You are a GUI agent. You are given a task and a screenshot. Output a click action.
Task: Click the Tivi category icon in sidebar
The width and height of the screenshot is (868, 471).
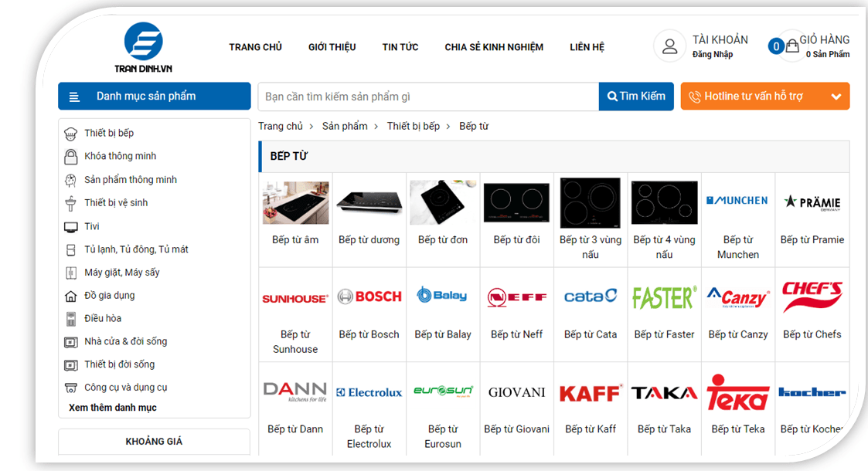pos(71,227)
